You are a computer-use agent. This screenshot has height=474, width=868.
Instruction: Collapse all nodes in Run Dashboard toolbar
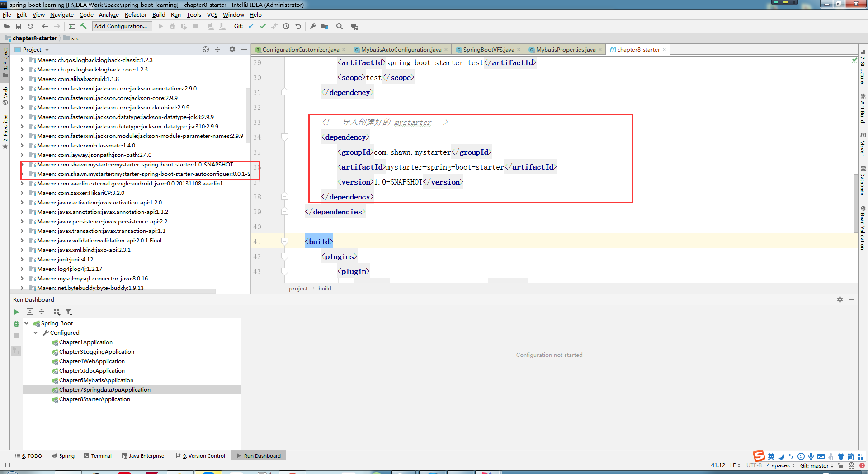pyautogui.click(x=42, y=312)
